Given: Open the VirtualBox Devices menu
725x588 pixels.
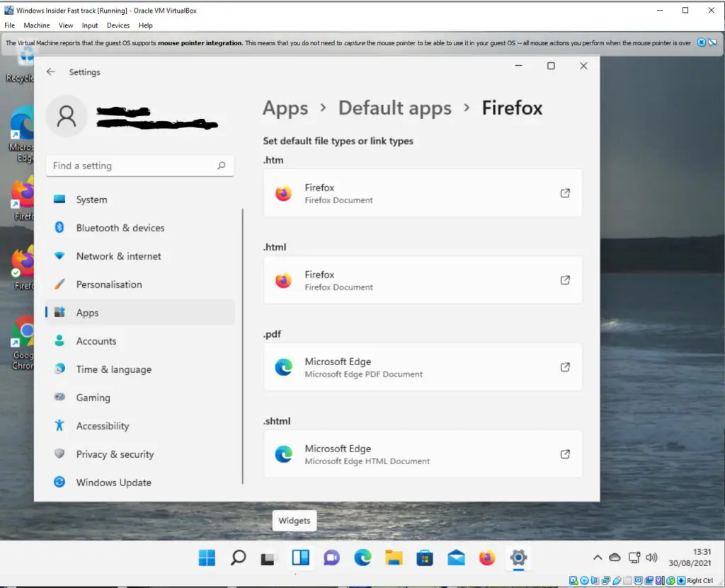Looking at the screenshot, I should click(x=118, y=25).
